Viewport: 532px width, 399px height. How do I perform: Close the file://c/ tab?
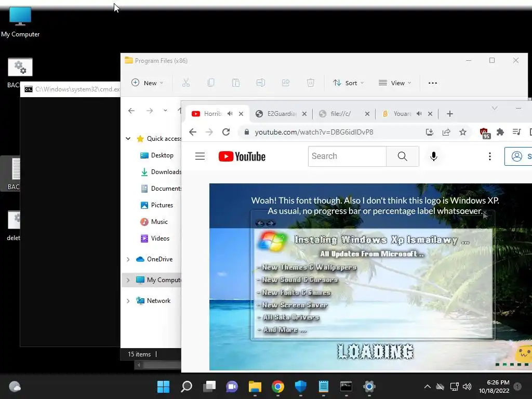pos(367,114)
